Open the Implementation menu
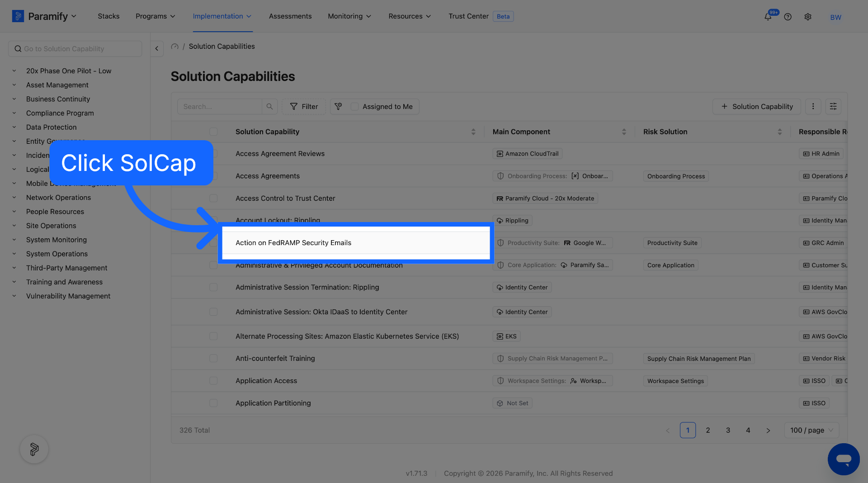The height and width of the screenshot is (483, 868). [x=222, y=16]
